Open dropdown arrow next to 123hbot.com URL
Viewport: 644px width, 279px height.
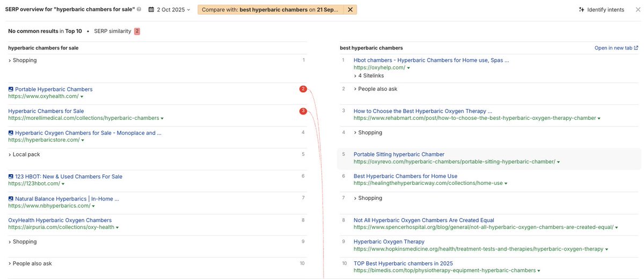click(x=63, y=184)
